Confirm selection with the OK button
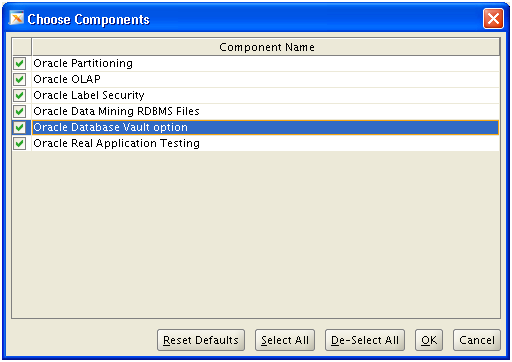 coord(429,340)
